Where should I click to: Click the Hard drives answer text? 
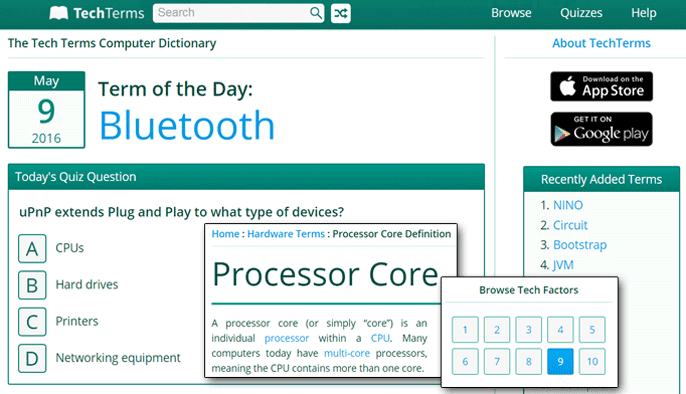[x=87, y=285]
